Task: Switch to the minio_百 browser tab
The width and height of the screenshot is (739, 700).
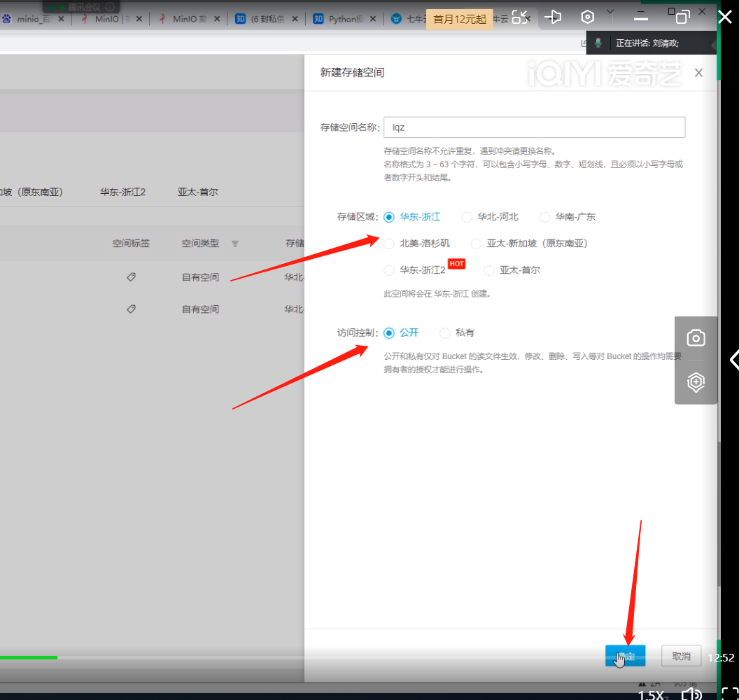Action: pos(34,19)
